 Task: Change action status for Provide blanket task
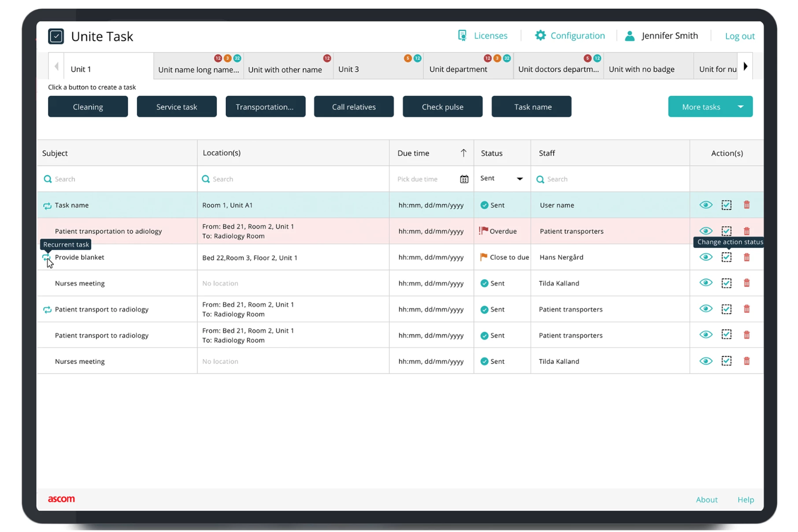pyautogui.click(x=726, y=257)
